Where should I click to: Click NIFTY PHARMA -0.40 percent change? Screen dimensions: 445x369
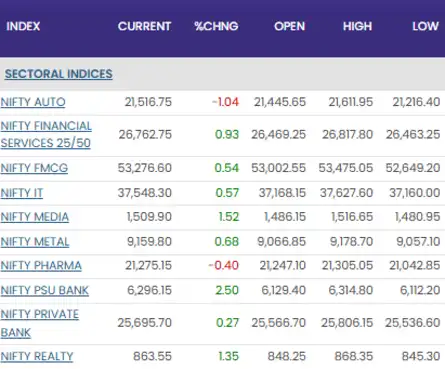coord(224,265)
